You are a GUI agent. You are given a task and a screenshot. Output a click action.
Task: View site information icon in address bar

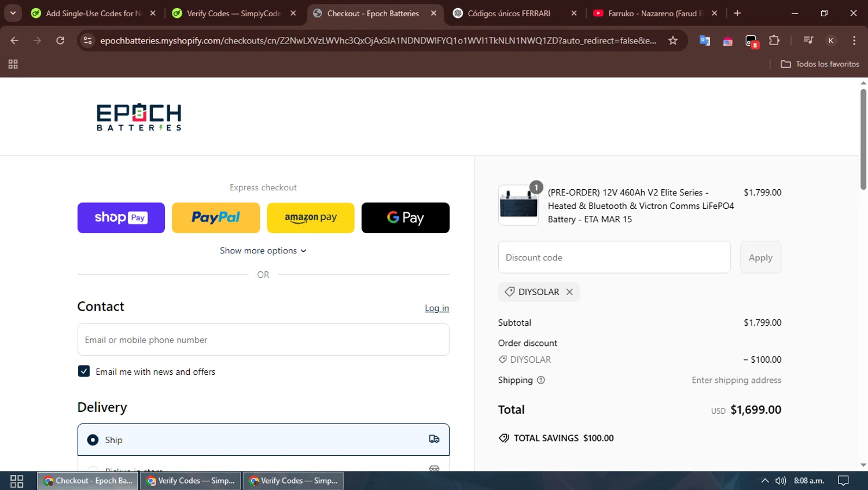[x=87, y=40]
